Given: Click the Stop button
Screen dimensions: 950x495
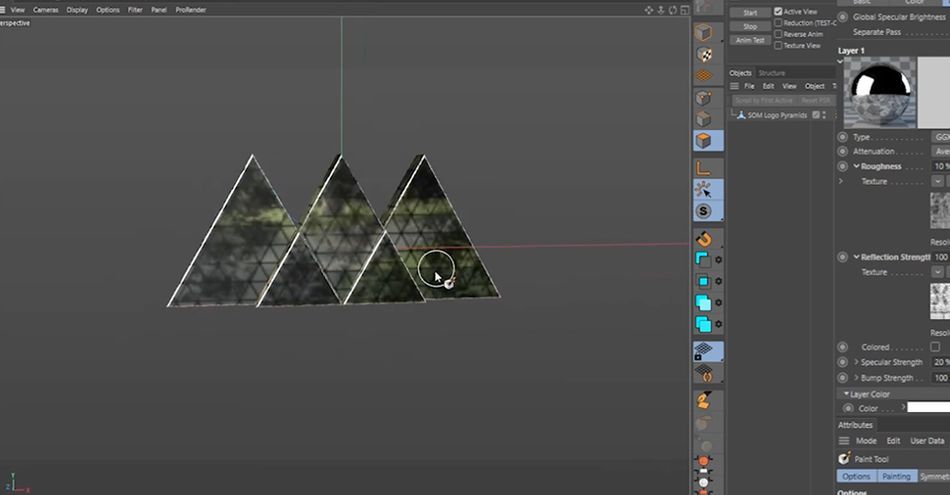Looking at the screenshot, I should [750, 27].
